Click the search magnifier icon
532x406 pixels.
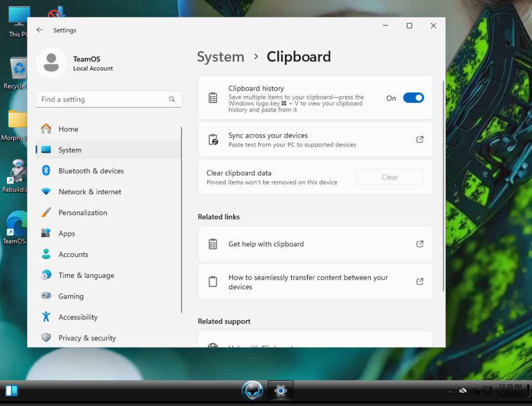(172, 99)
